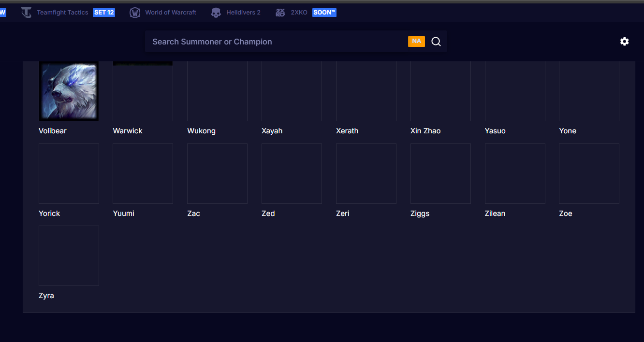
Task: Select the Yorick champion tile
Action: [x=69, y=173]
